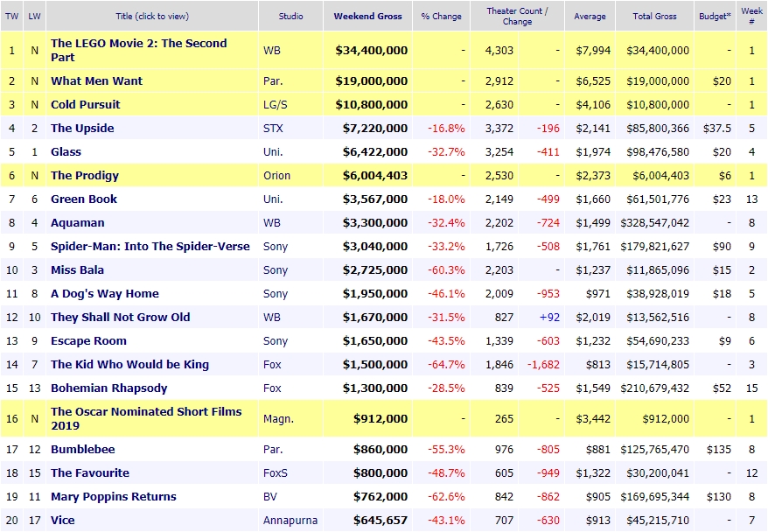Select the Orion studio for The Prodigy

click(276, 175)
